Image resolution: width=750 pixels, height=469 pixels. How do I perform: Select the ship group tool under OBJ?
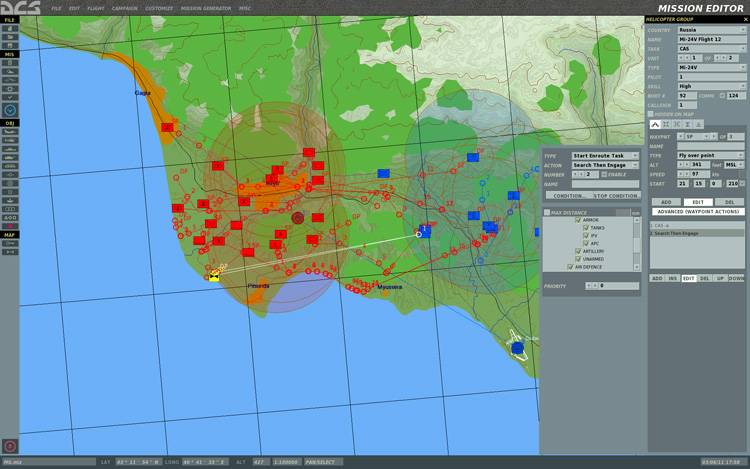click(10, 149)
